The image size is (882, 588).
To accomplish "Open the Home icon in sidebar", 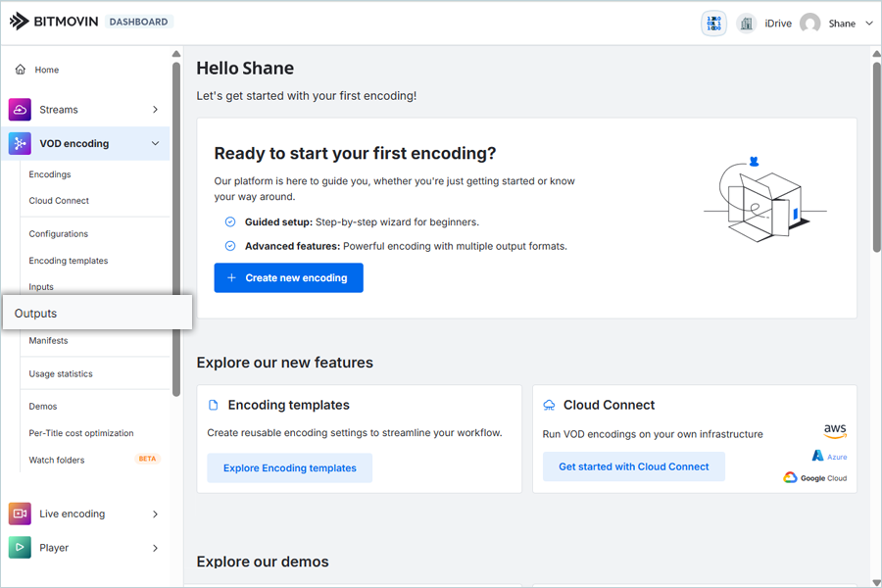I will [21, 70].
